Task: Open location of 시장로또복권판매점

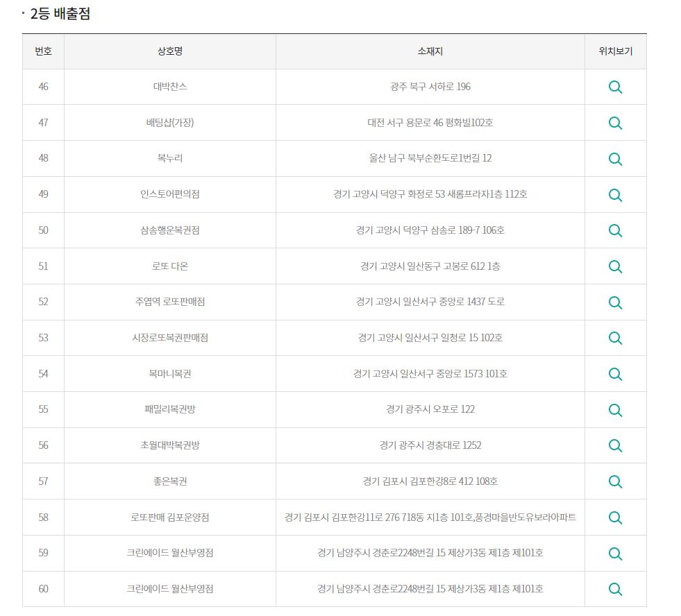Action: click(x=615, y=338)
